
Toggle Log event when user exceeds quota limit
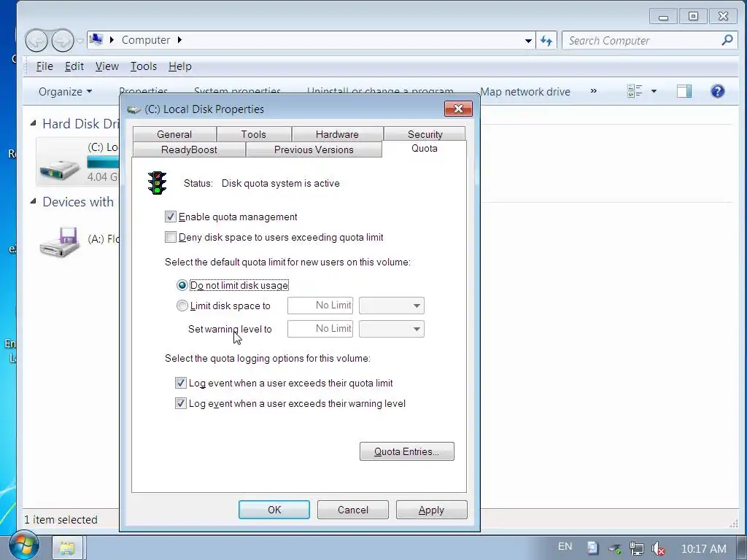pyautogui.click(x=181, y=383)
